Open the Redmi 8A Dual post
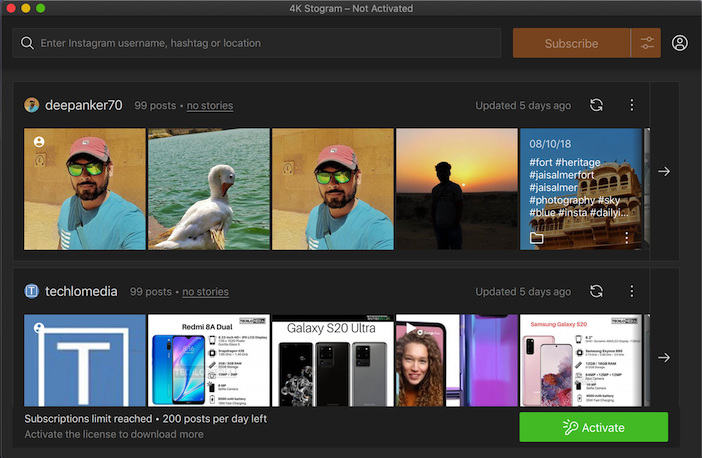 209,360
